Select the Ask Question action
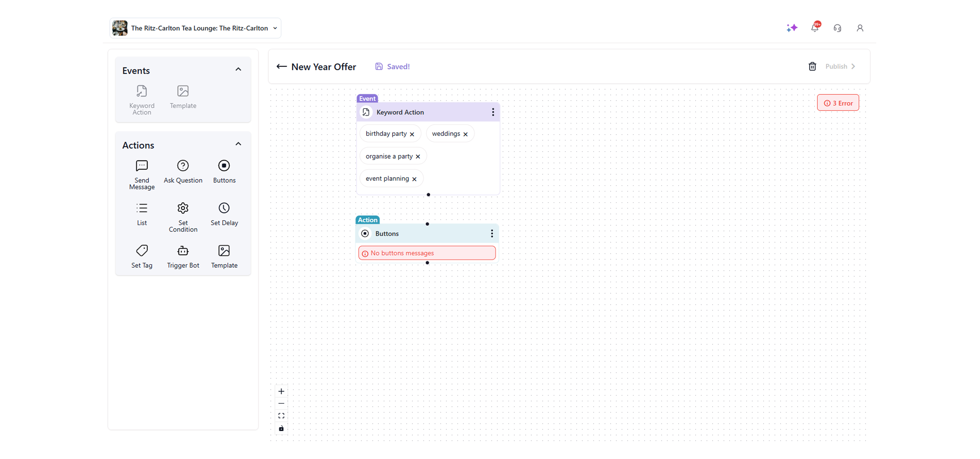This screenshot has width=980, height=459. pos(183,171)
